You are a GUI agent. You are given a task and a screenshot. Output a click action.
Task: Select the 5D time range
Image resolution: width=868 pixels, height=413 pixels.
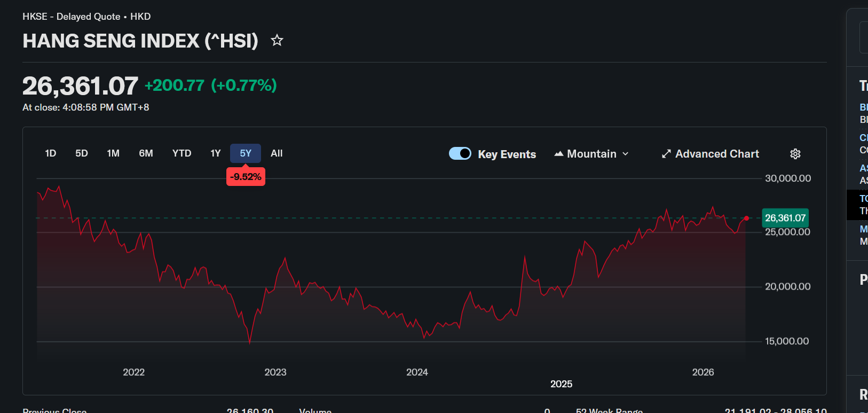82,153
